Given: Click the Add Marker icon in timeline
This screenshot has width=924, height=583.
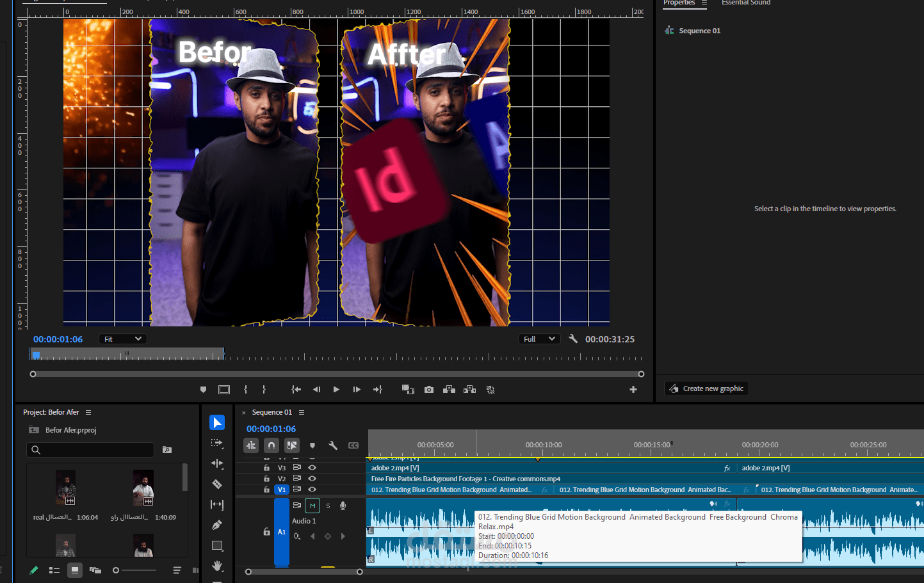Looking at the screenshot, I should (x=312, y=445).
